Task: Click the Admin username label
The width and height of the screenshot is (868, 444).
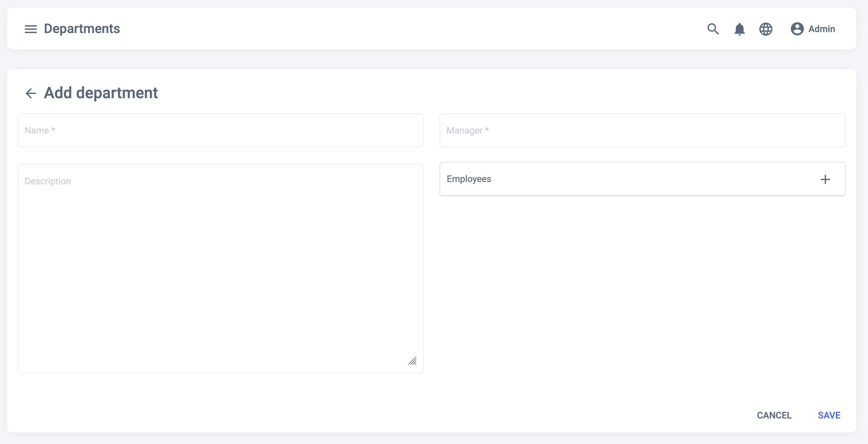Action: [821, 29]
